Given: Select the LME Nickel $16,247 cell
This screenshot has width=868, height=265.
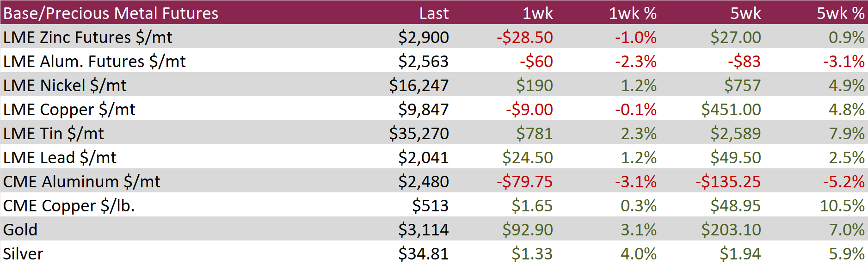Looking at the screenshot, I should [x=419, y=86].
